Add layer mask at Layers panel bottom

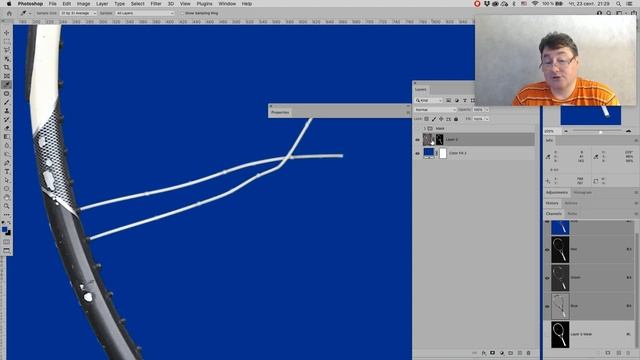pos(493,353)
